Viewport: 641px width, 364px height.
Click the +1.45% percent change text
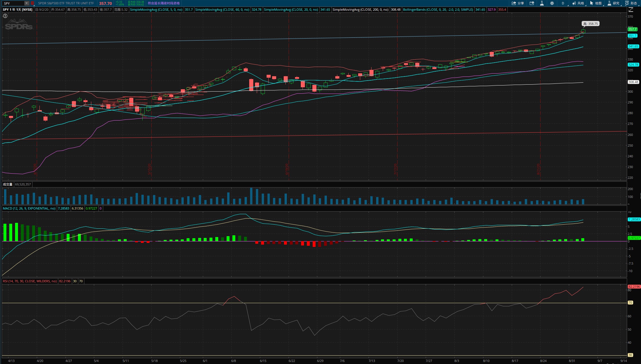point(120,5)
